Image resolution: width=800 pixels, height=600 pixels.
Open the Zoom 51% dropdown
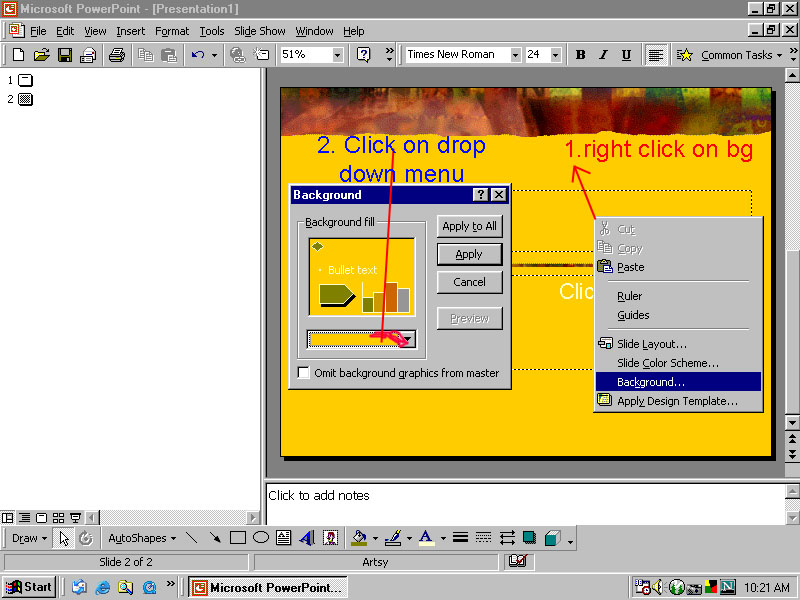[x=337, y=55]
